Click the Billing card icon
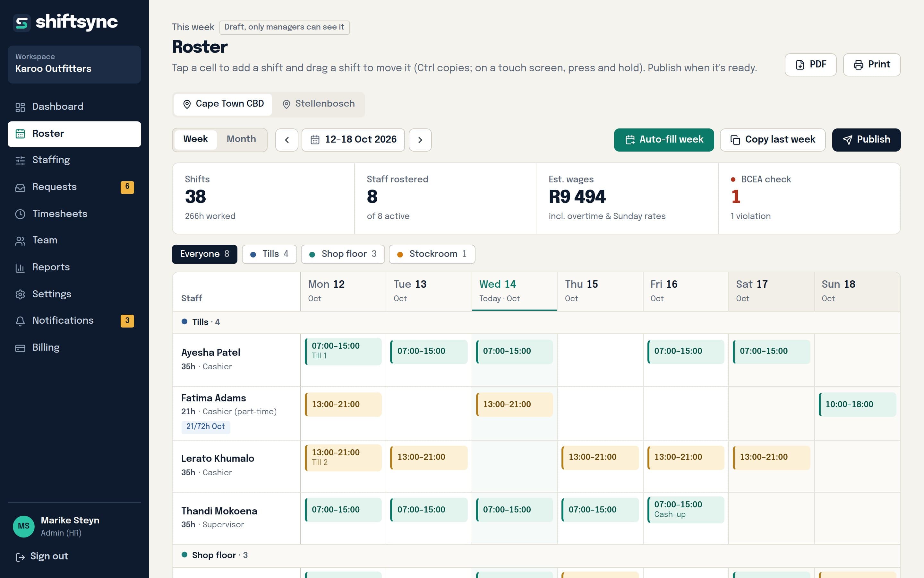 (20, 348)
